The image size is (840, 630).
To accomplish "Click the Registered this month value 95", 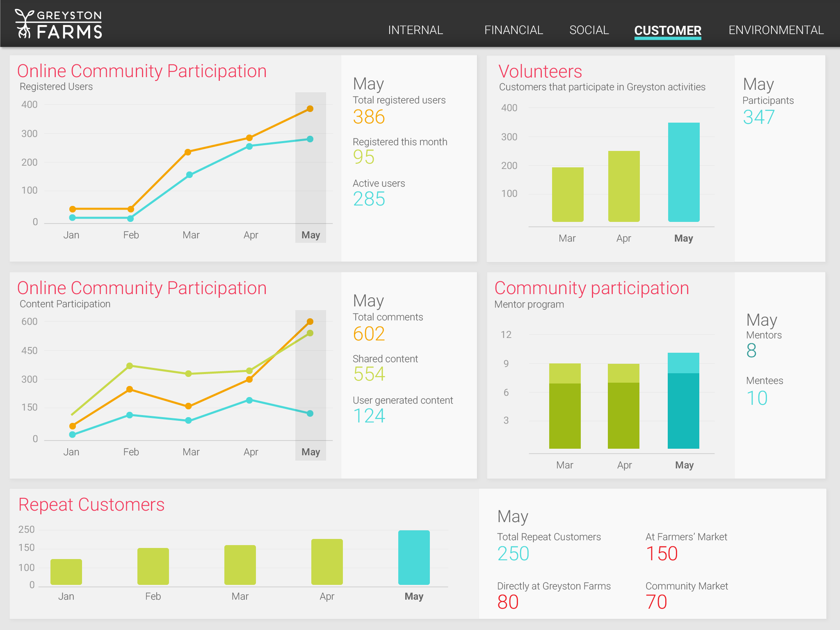I will 363,157.
